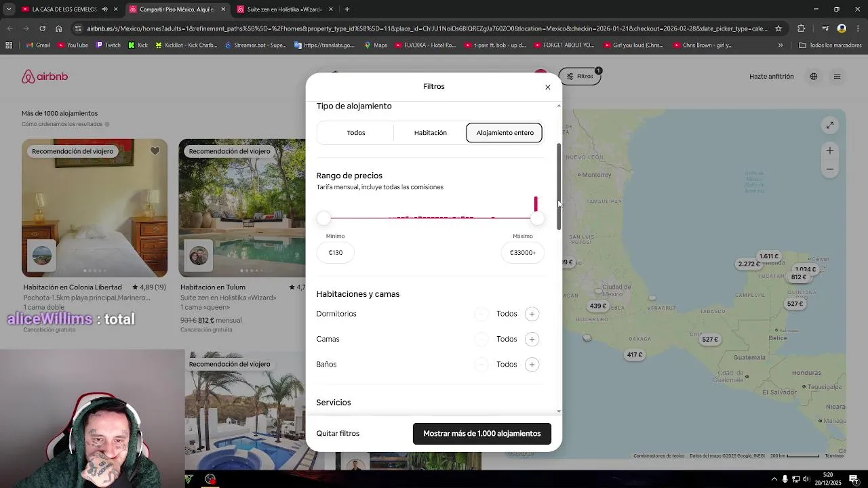Open the Kick bookmark

click(138, 45)
